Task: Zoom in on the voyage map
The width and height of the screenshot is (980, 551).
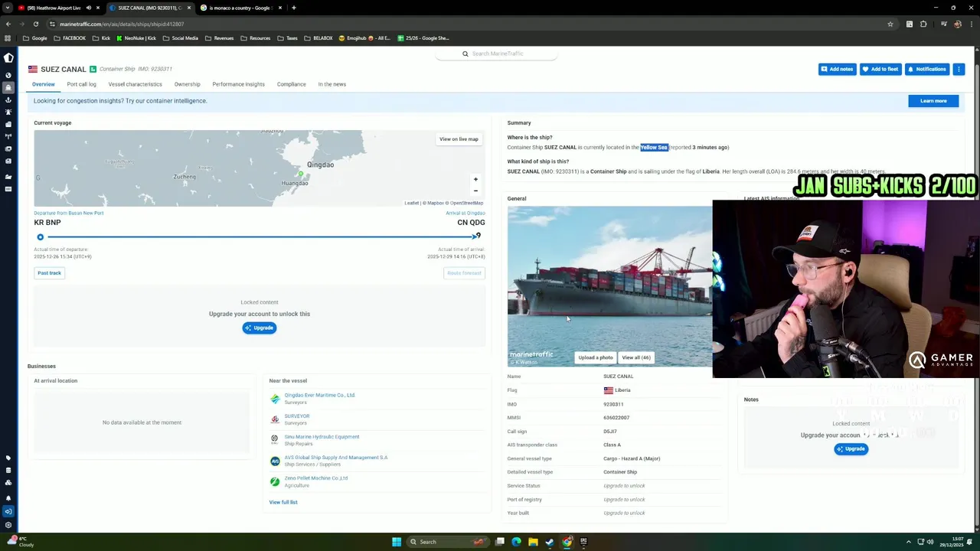Action: click(x=475, y=179)
